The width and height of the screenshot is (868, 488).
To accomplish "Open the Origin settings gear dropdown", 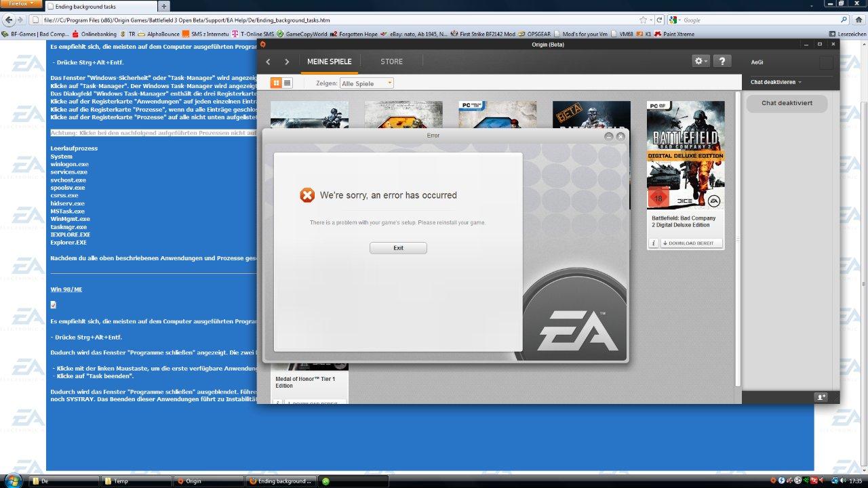I will pos(701,61).
